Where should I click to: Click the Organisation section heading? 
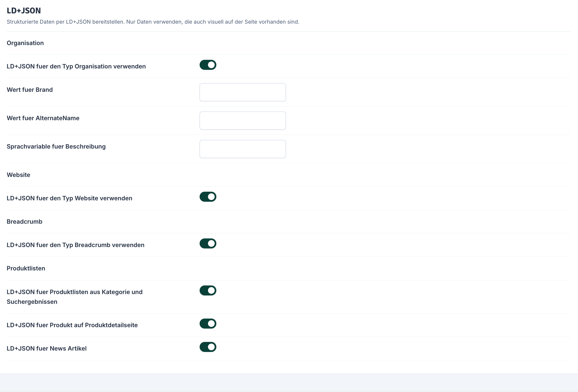coord(25,43)
